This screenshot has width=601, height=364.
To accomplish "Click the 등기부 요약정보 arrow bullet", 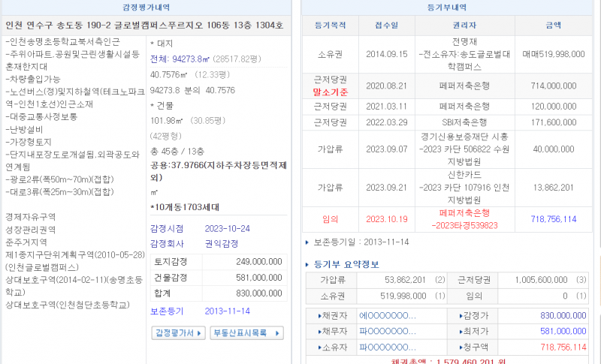I will pos(307,264).
